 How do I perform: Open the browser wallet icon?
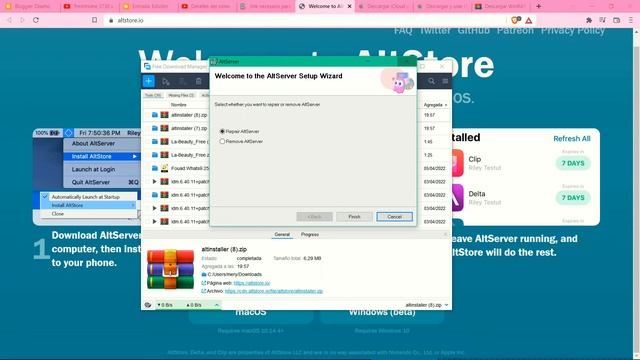coord(616,20)
